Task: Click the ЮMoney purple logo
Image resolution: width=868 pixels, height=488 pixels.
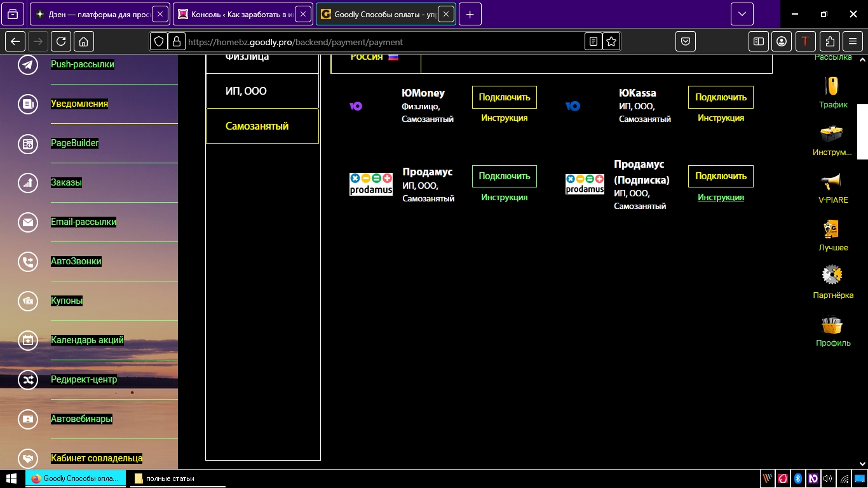Action: coord(356,106)
